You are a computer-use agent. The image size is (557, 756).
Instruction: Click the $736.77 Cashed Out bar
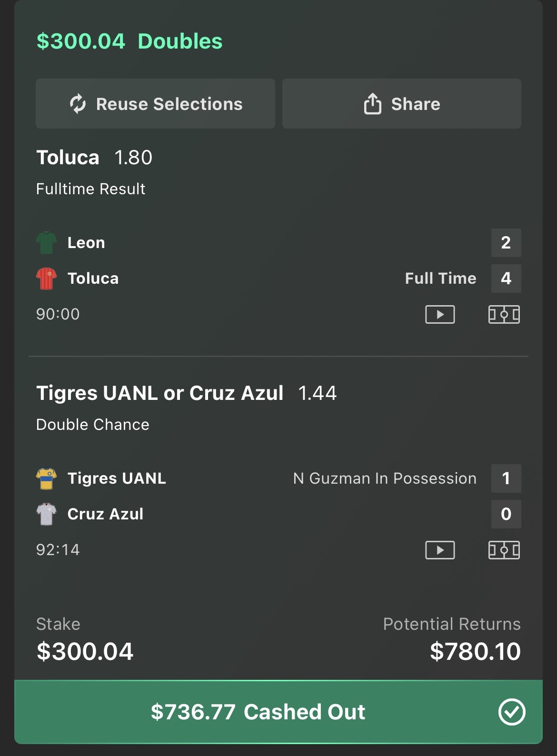(x=258, y=712)
